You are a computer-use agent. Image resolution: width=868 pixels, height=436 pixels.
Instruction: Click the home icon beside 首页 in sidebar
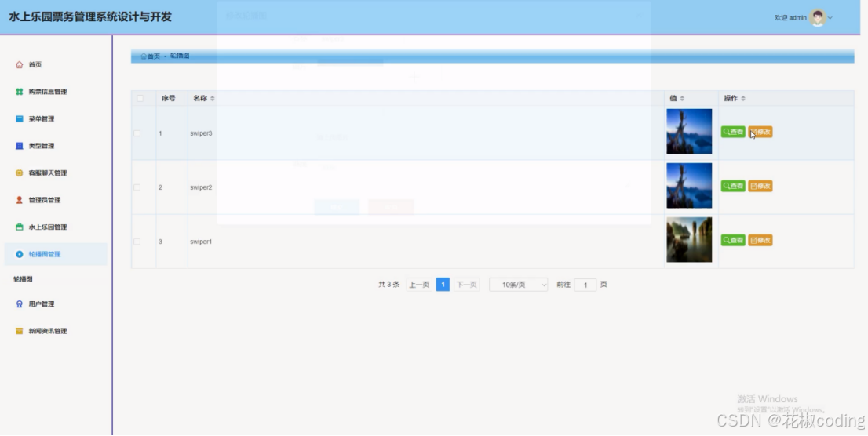pyautogui.click(x=20, y=65)
